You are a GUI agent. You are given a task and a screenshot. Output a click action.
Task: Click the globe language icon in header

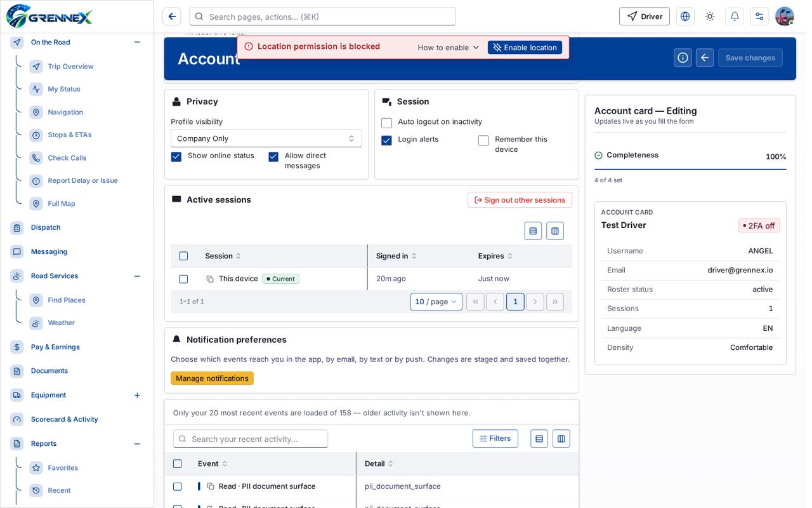(685, 17)
